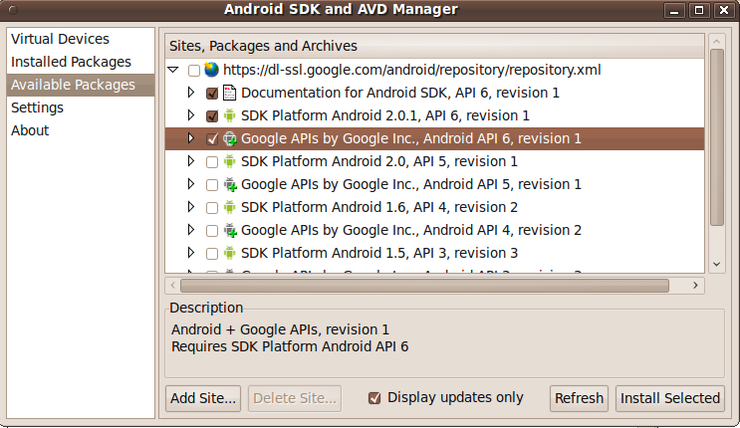Screen dimensions: 740x428
Task: Click Google APIs add-on icon for API 6
Action: [230, 139]
